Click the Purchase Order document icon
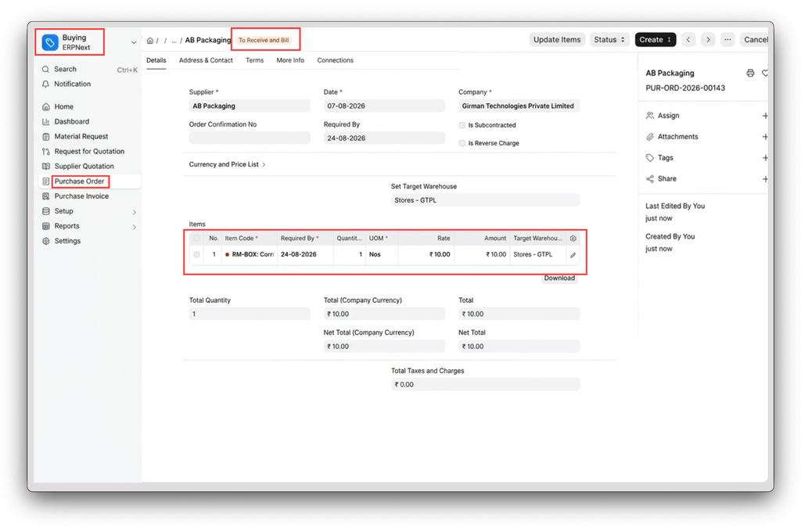The height and width of the screenshot is (532, 801). pyautogui.click(x=46, y=182)
